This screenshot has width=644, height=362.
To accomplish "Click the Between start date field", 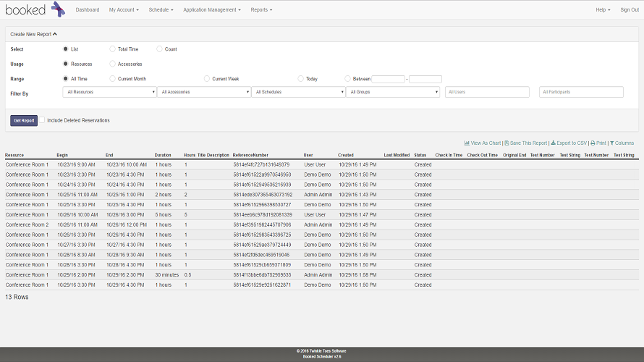I will point(388,79).
